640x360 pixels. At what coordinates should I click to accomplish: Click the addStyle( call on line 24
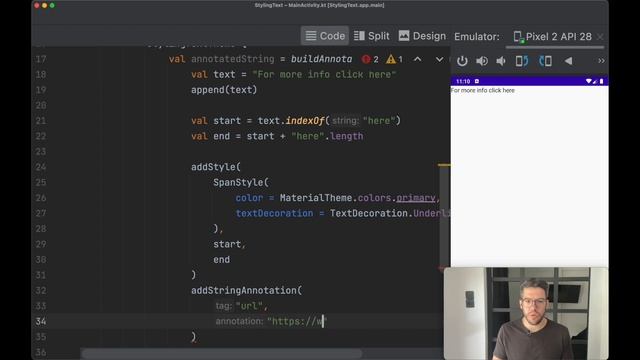point(216,167)
